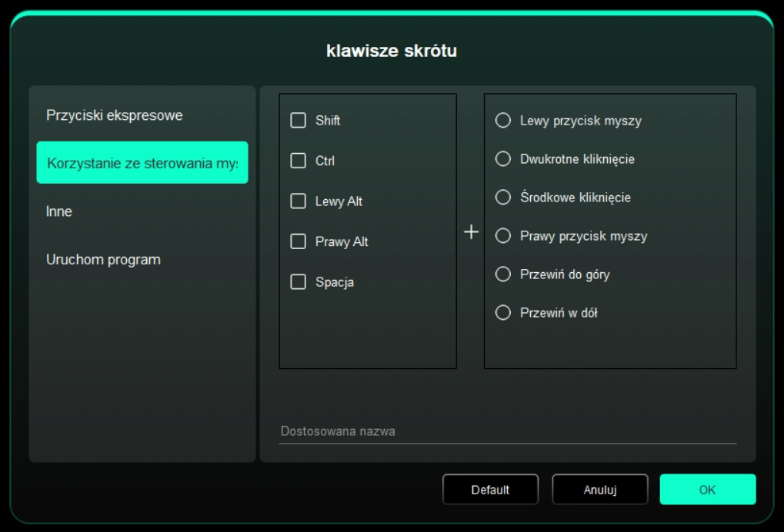Go to Uruchom program section
This screenshot has height=532, width=784.
point(103,260)
